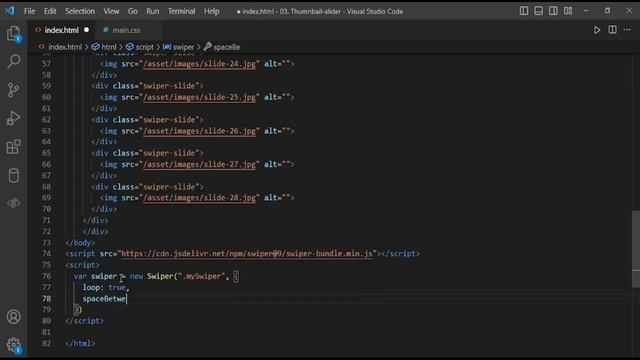Follow the slide-28.jpg image path link

(x=199, y=198)
